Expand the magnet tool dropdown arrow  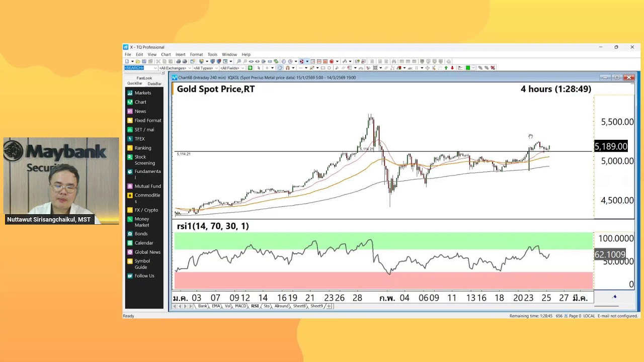click(293, 68)
